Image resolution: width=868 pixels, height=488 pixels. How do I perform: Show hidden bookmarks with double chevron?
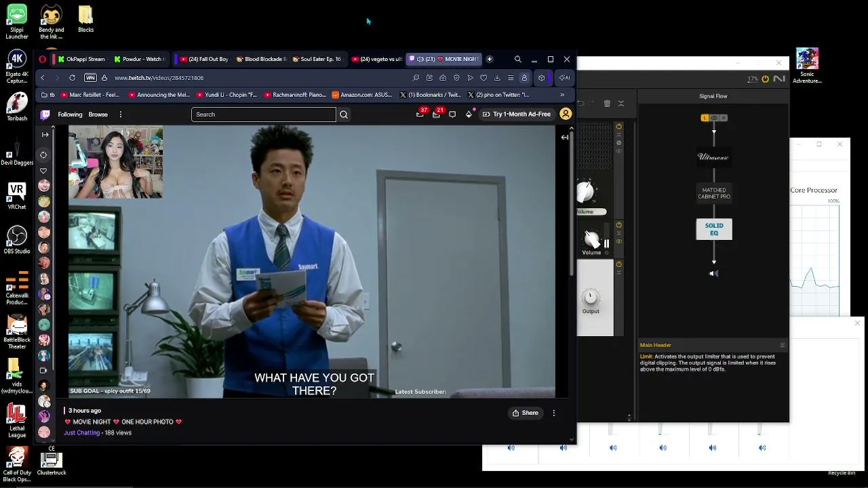pos(562,95)
